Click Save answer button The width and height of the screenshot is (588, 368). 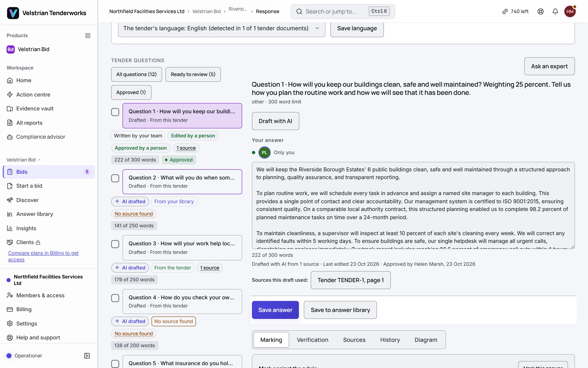[275, 310]
